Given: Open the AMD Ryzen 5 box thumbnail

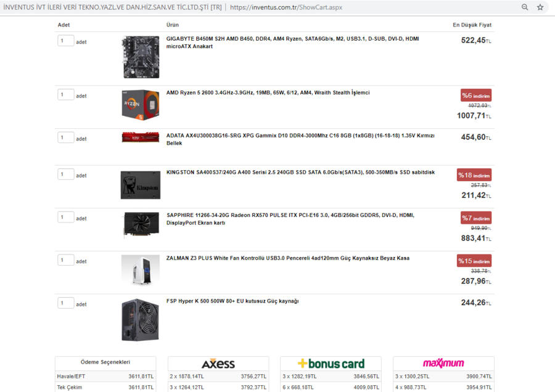Looking at the screenshot, I should 141,105.
